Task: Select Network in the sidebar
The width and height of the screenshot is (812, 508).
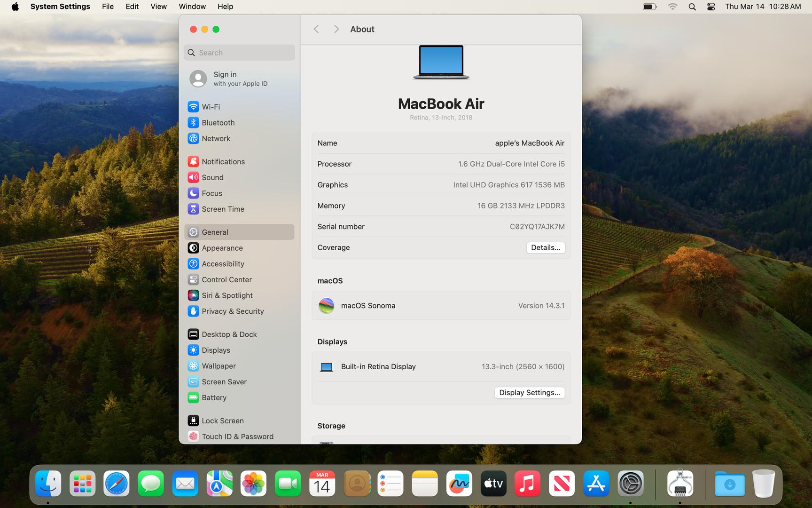Action: 239,138
